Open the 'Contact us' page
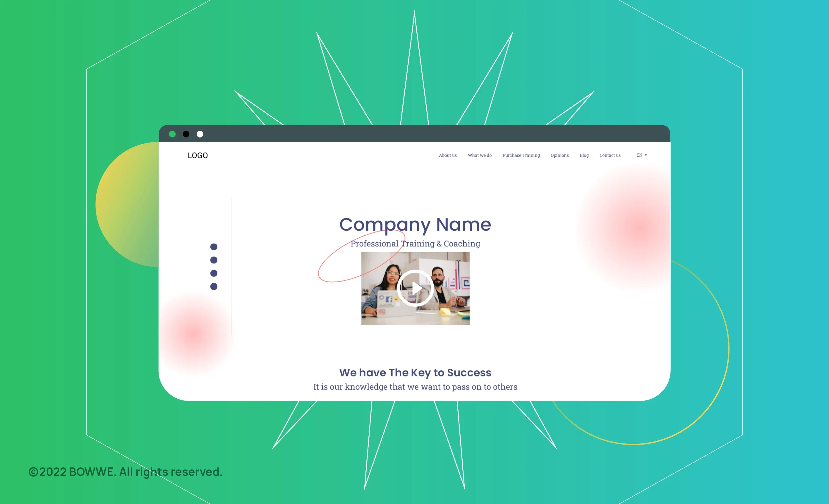 610,155
